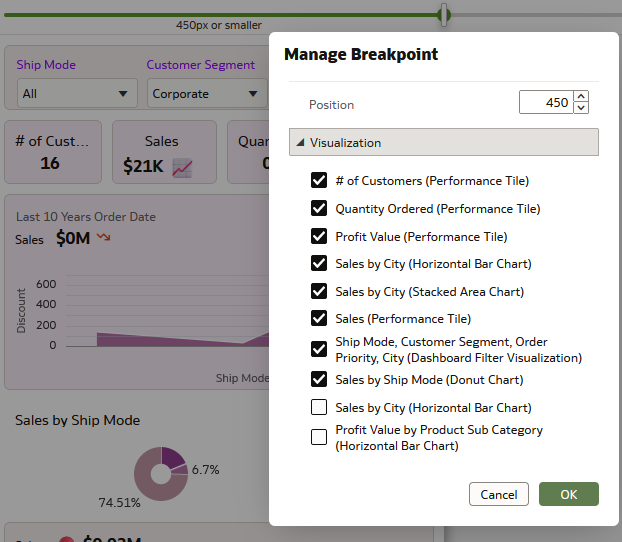Uncheck the checked Sales by City Horizontal Bar Chart

(319, 263)
